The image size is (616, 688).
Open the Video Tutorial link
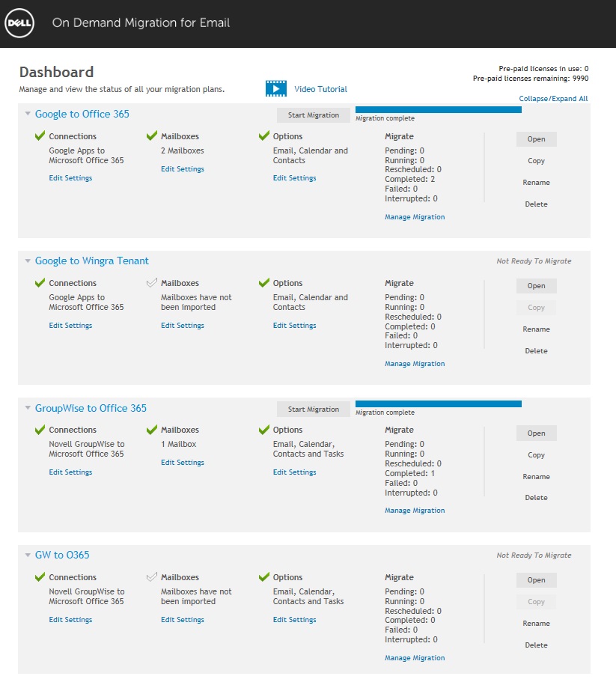[320, 89]
